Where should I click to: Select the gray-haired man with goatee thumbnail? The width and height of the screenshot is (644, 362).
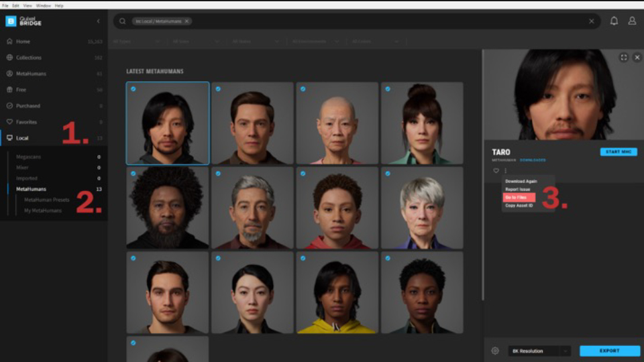click(252, 208)
